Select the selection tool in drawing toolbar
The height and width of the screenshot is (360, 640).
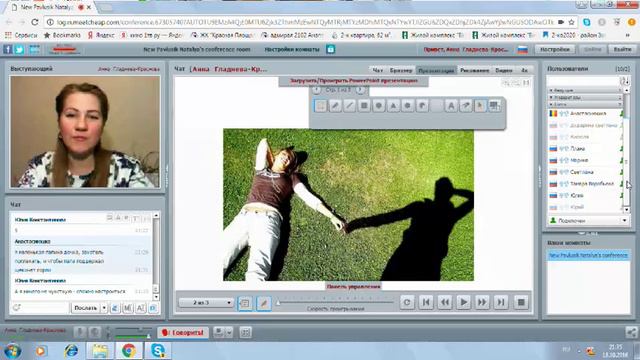(321, 106)
